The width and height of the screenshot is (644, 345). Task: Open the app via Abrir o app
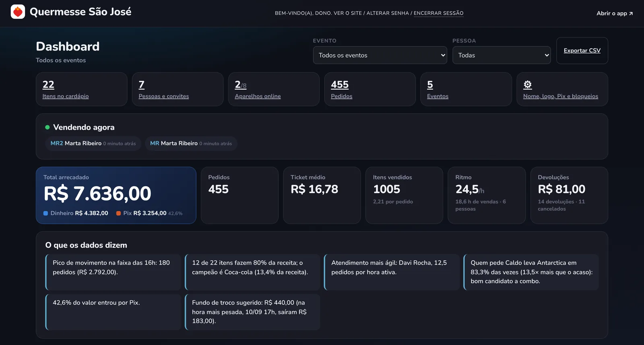[615, 13]
